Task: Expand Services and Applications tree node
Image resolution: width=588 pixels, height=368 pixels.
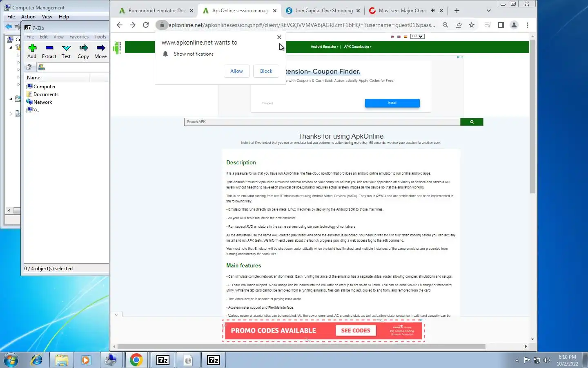Action: (11, 114)
